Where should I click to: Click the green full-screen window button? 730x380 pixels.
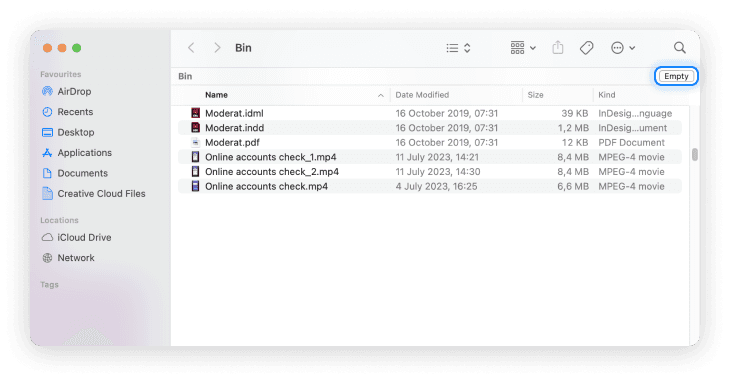pos(77,48)
